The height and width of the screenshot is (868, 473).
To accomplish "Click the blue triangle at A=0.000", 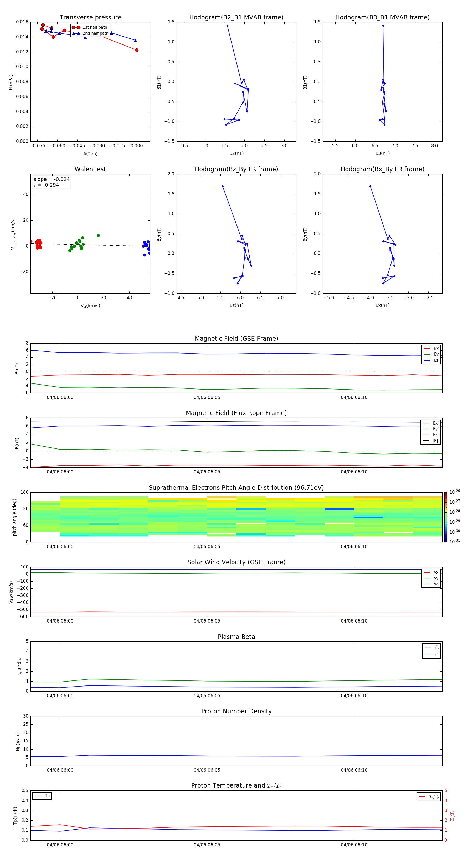I will coord(135,41).
